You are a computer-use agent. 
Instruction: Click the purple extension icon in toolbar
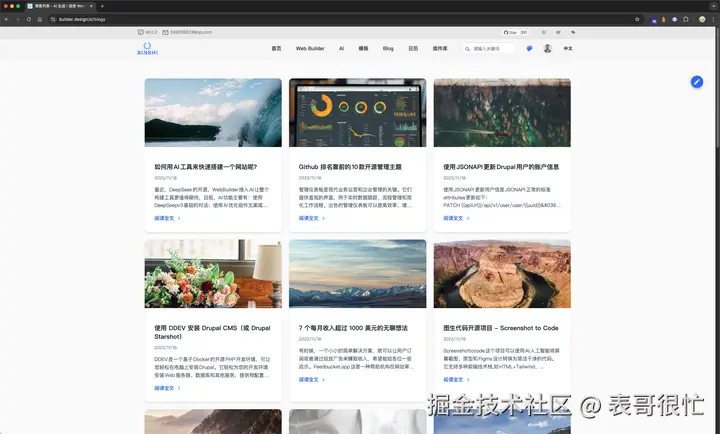tap(653, 20)
